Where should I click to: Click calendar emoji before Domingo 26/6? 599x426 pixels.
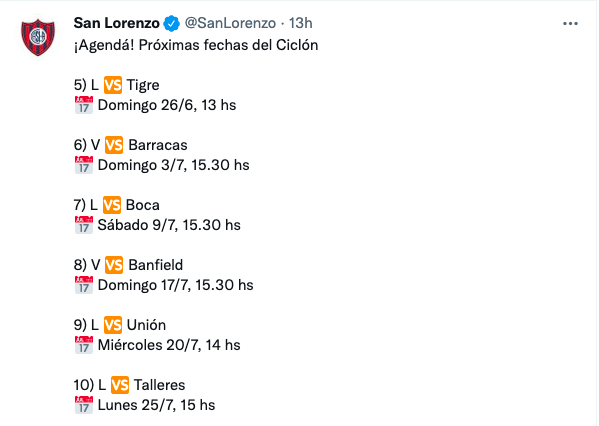84,105
